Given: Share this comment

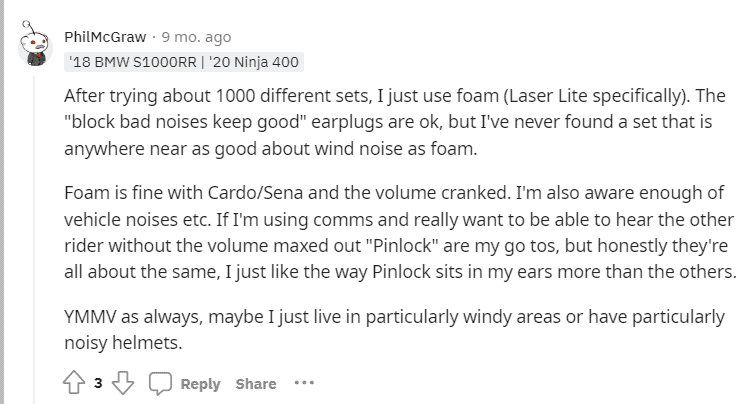Looking at the screenshot, I should click(256, 383).
